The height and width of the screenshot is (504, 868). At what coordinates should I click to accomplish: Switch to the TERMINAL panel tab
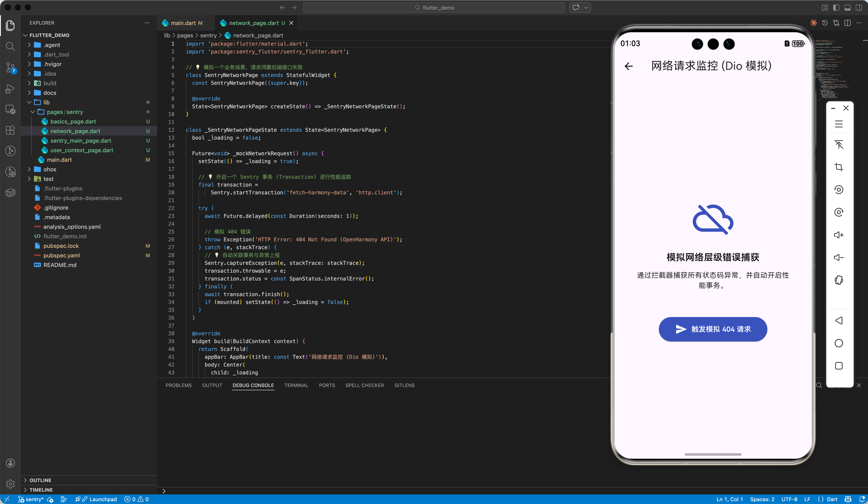[x=296, y=385]
